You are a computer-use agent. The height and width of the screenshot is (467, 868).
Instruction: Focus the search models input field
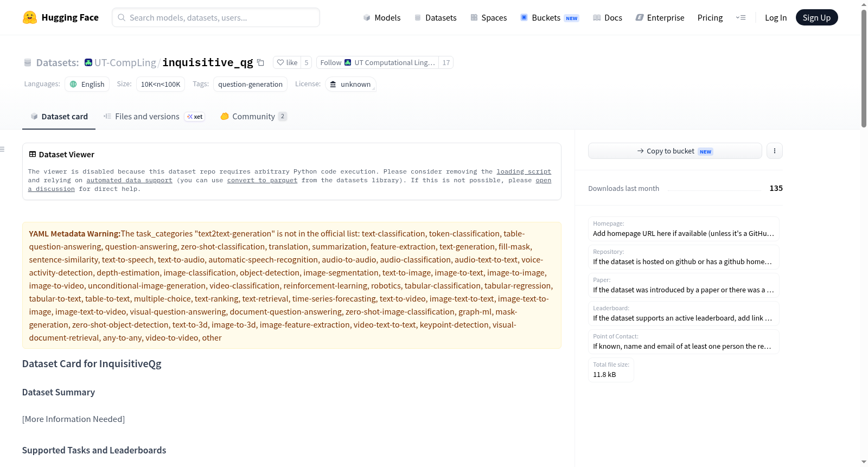point(216,17)
